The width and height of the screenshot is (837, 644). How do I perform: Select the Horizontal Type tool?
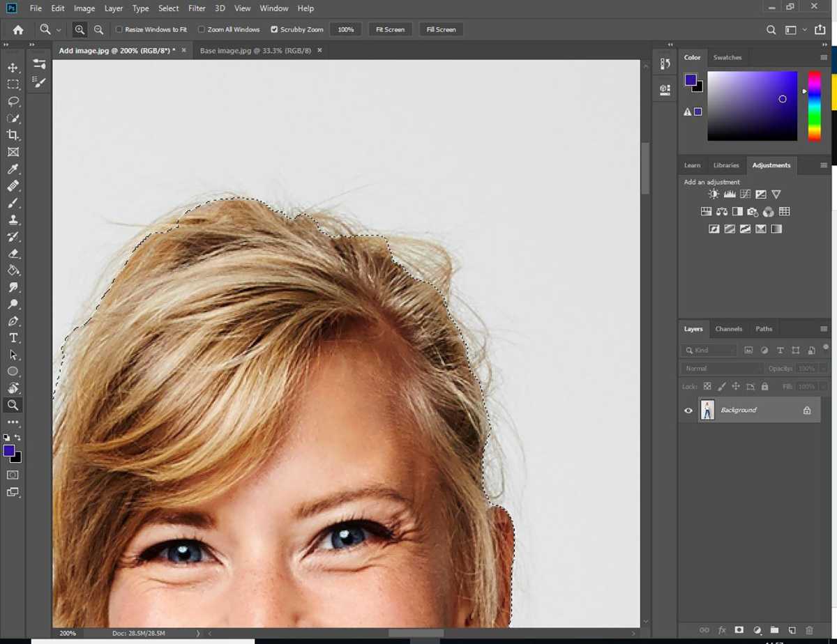13,338
